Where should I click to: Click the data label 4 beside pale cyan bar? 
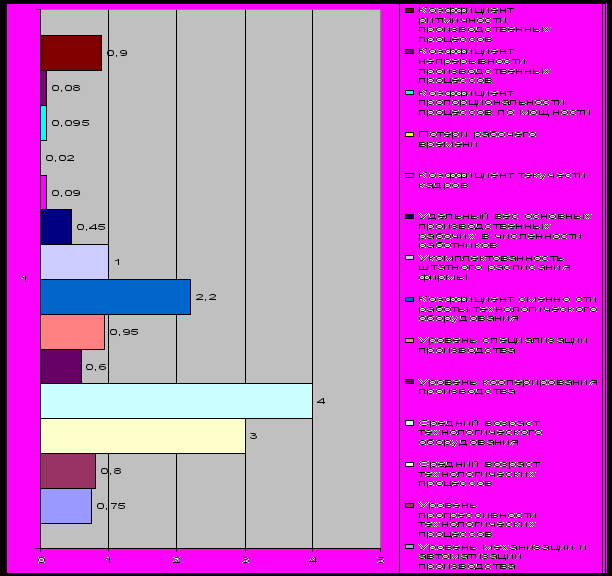tap(321, 401)
